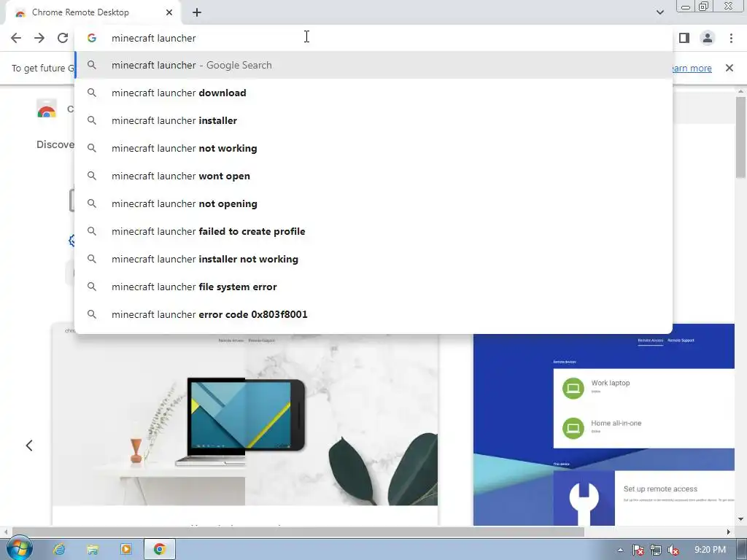Open Windows Explorer from the taskbar
The height and width of the screenshot is (560, 747).
pyautogui.click(x=93, y=550)
